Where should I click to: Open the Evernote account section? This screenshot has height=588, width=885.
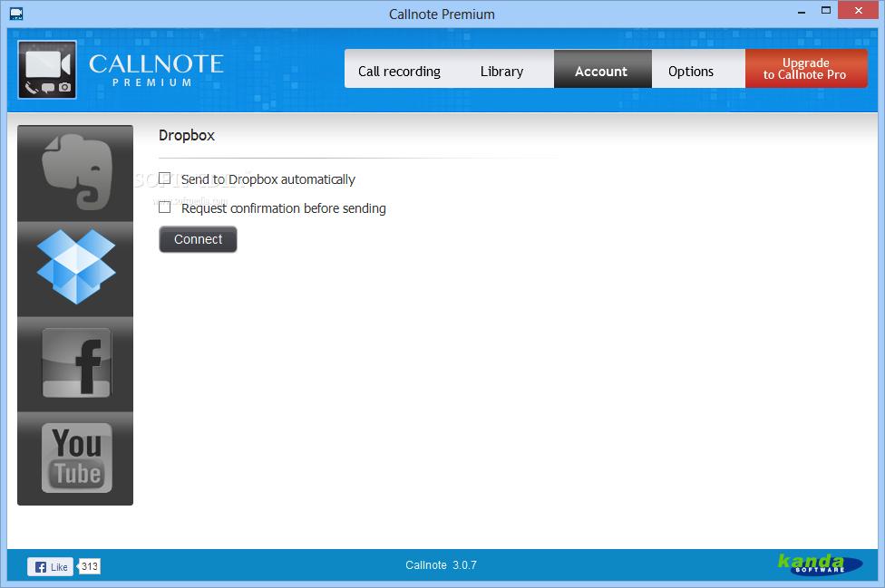pos(75,173)
